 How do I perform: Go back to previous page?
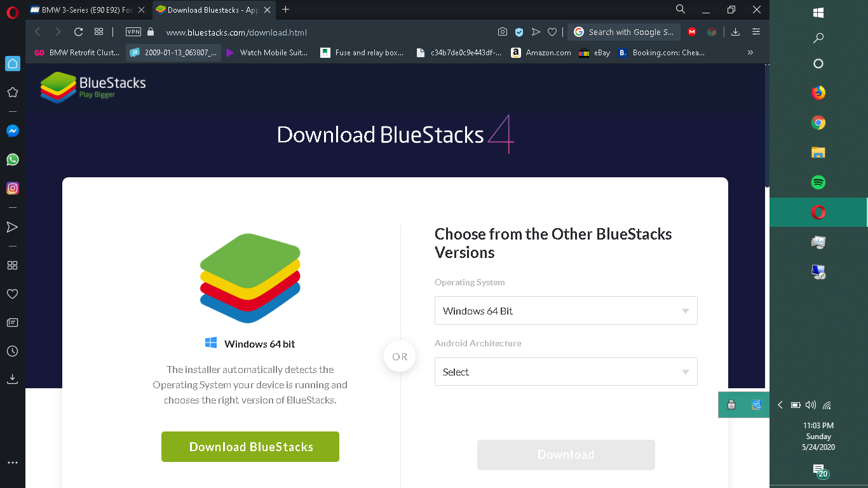point(37,32)
